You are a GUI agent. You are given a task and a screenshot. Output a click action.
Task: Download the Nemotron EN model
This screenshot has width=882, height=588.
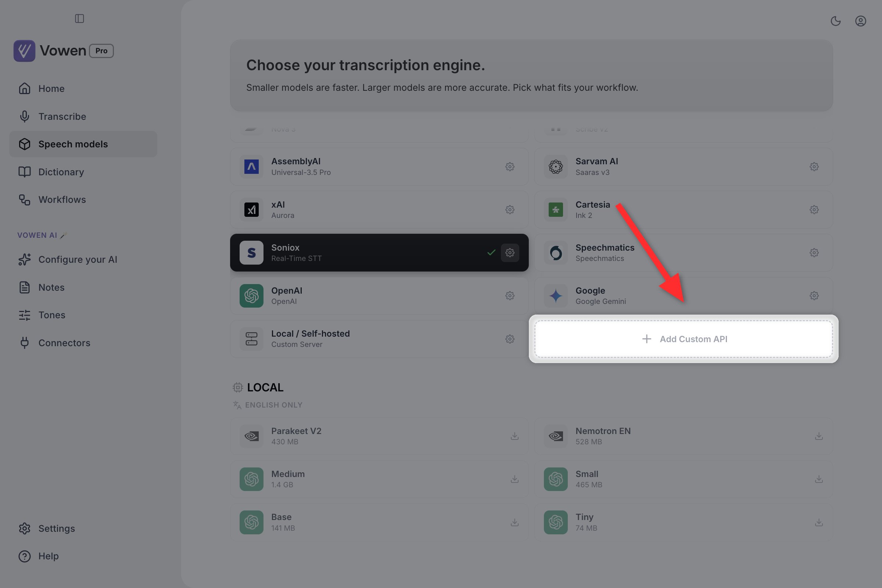point(819,436)
